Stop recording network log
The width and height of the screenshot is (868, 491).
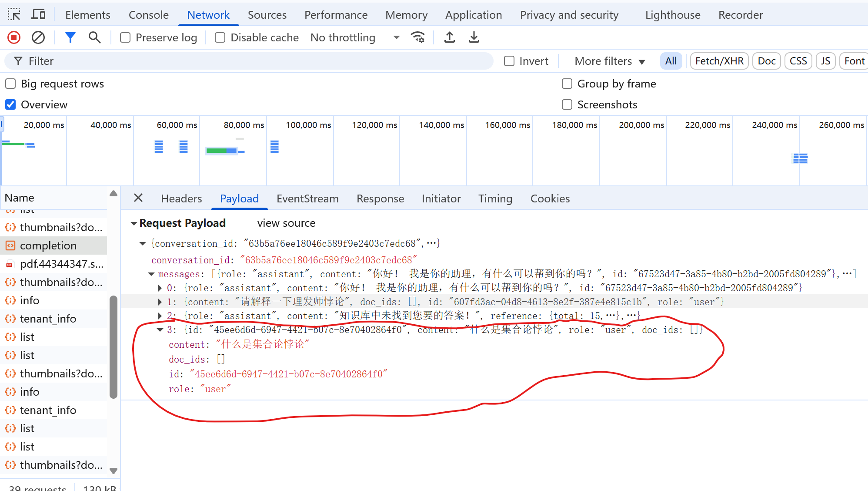coord(14,37)
